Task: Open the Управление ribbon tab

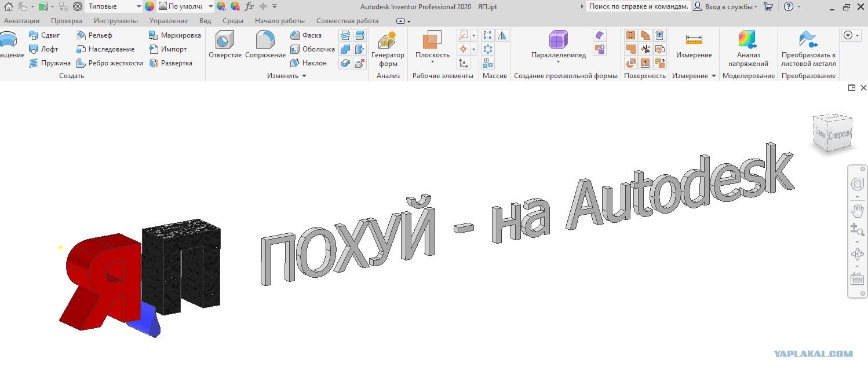Action: click(x=169, y=21)
